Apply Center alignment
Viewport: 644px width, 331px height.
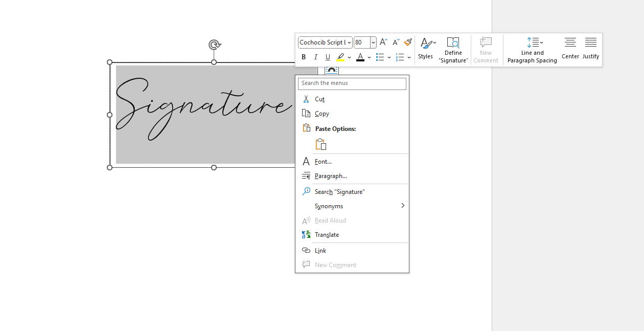570,49
